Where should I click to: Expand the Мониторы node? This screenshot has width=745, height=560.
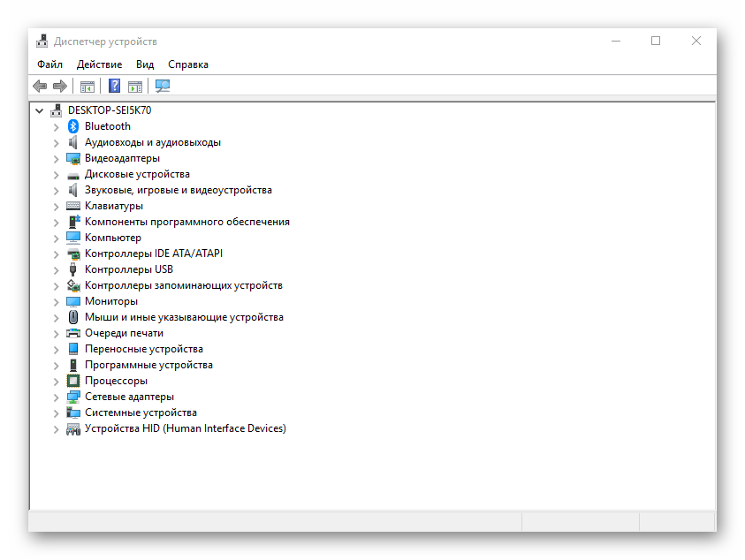coord(56,301)
